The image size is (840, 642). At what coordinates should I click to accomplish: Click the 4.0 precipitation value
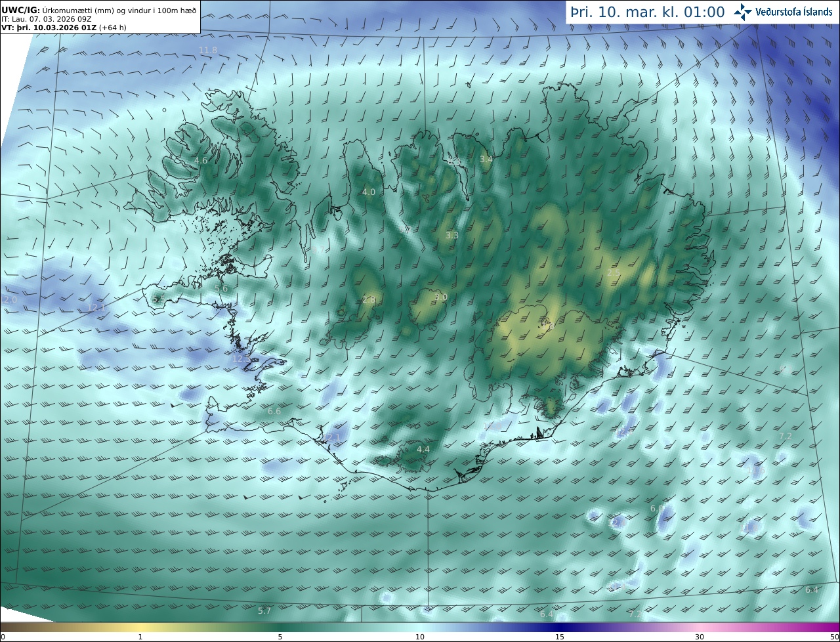369,192
